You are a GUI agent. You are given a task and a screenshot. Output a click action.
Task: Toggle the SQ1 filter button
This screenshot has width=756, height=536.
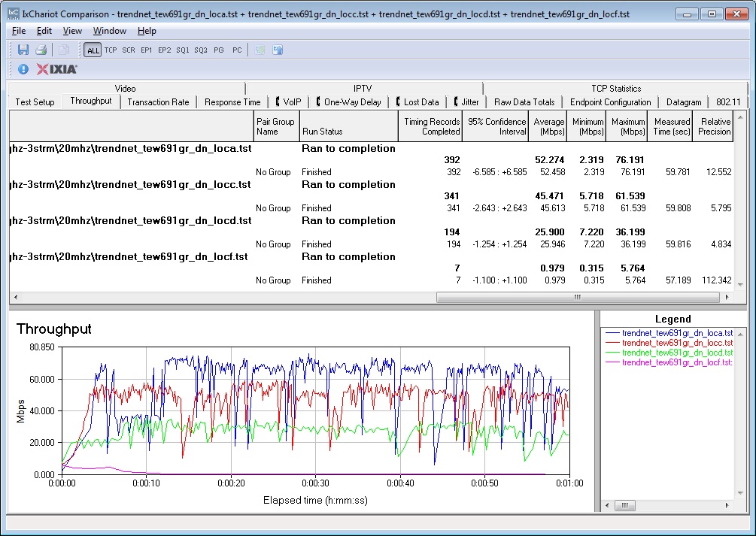(x=183, y=50)
